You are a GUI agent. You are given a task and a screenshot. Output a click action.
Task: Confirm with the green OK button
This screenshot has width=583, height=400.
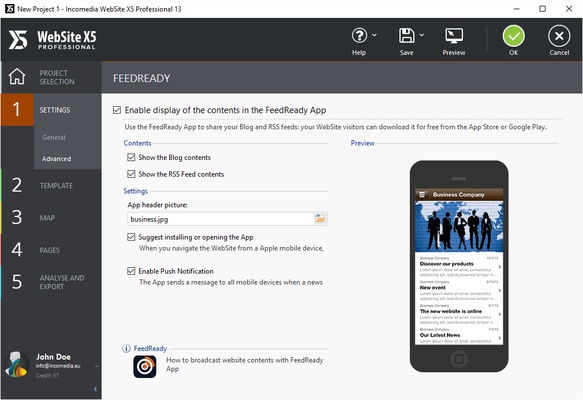coord(513,36)
